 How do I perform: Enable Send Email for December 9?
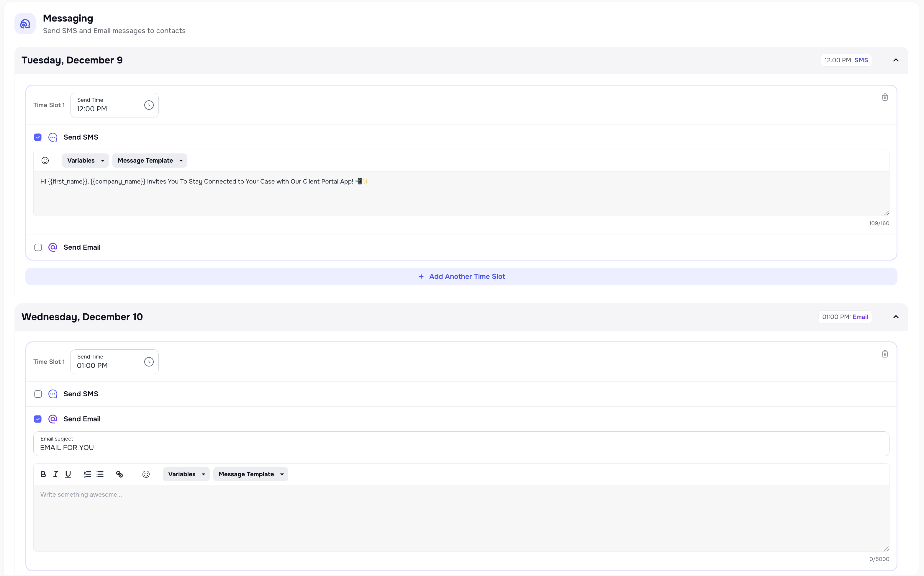tap(38, 247)
